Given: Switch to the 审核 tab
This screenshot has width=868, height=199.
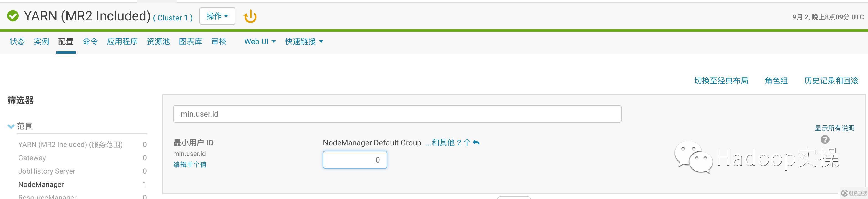Looking at the screenshot, I should click(x=219, y=41).
